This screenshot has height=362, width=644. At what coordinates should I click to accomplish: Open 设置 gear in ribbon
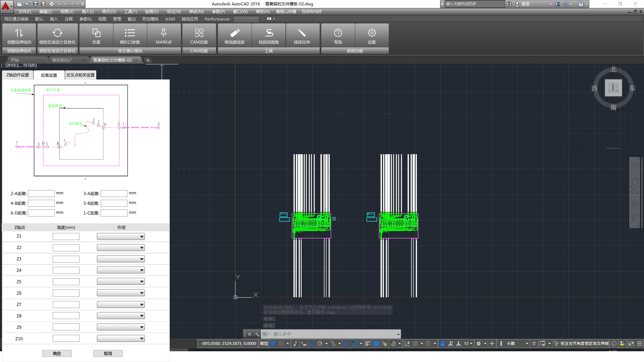point(372,35)
